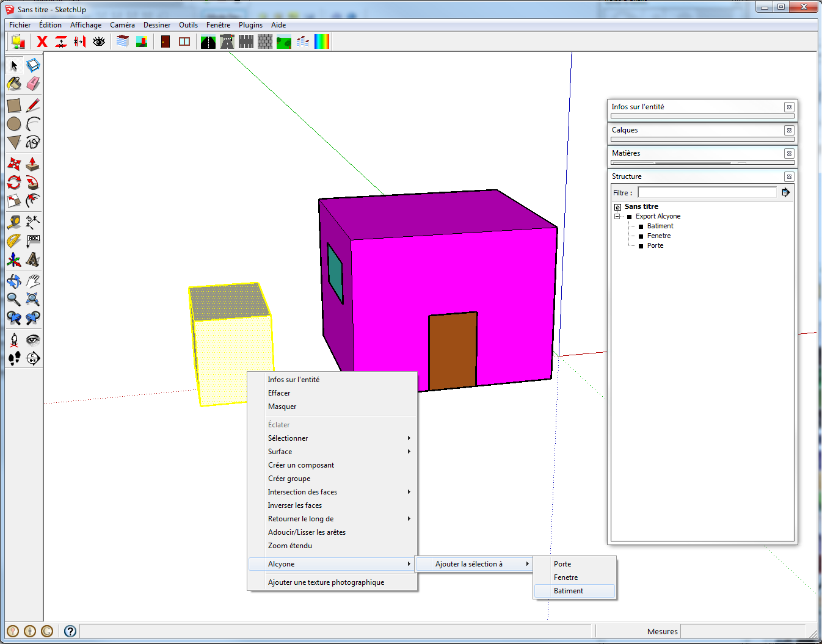The width and height of the screenshot is (822, 644).
Task: Open the Alcyone context submenu
Action: tap(332, 564)
